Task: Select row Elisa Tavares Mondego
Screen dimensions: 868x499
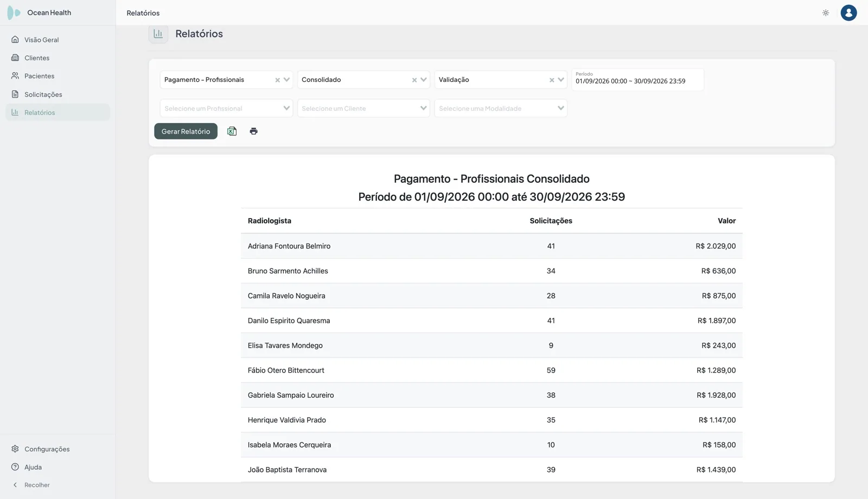Action: (492, 346)
